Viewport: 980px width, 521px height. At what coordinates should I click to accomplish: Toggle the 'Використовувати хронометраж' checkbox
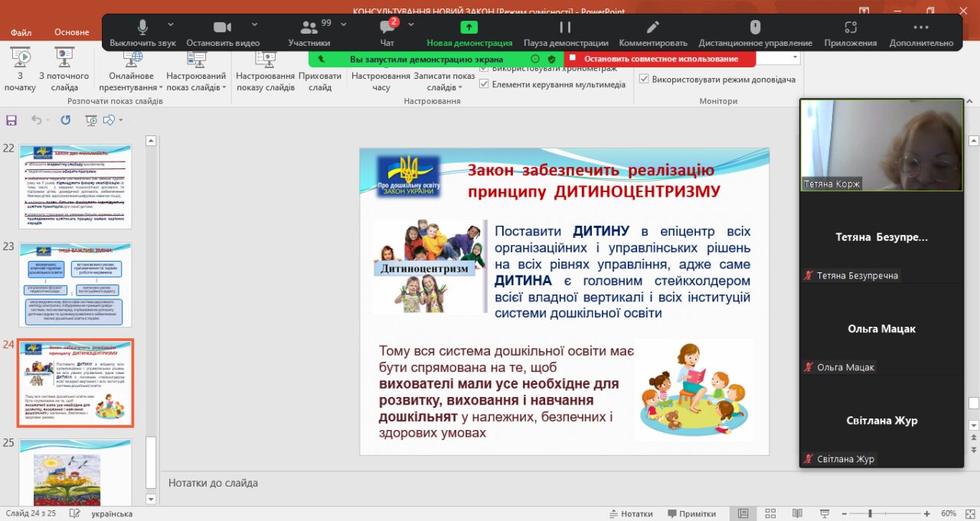(484, 68)
